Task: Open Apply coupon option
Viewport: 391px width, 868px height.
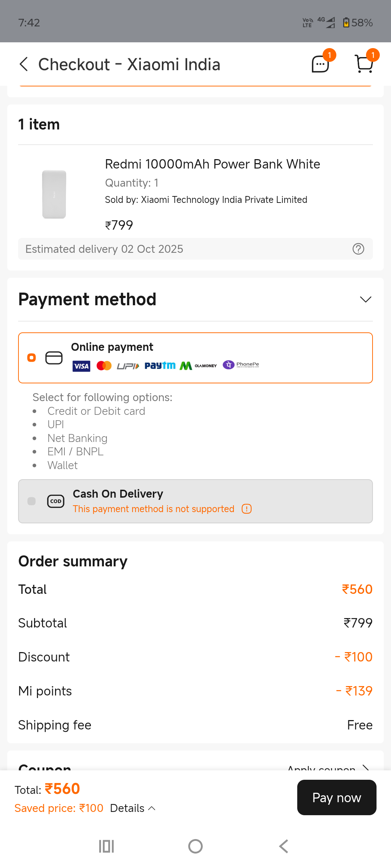Action: click(328, 767)
